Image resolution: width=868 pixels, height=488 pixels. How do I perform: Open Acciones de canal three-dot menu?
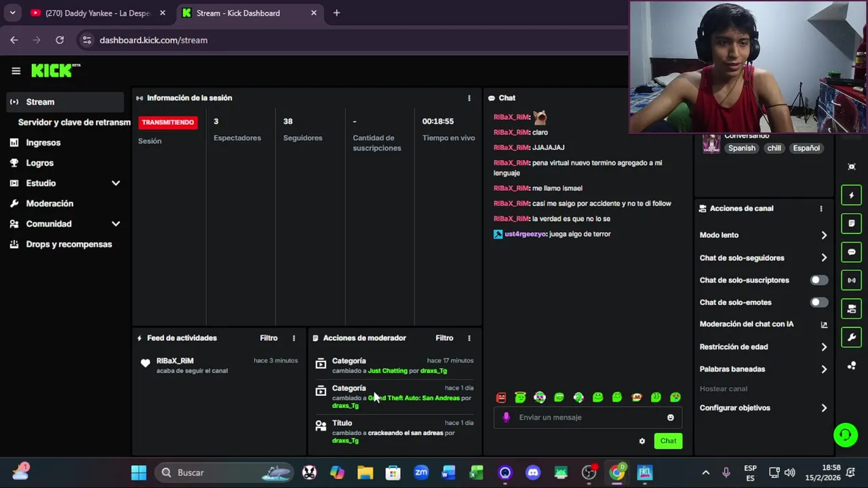click(x=821, y=209)
